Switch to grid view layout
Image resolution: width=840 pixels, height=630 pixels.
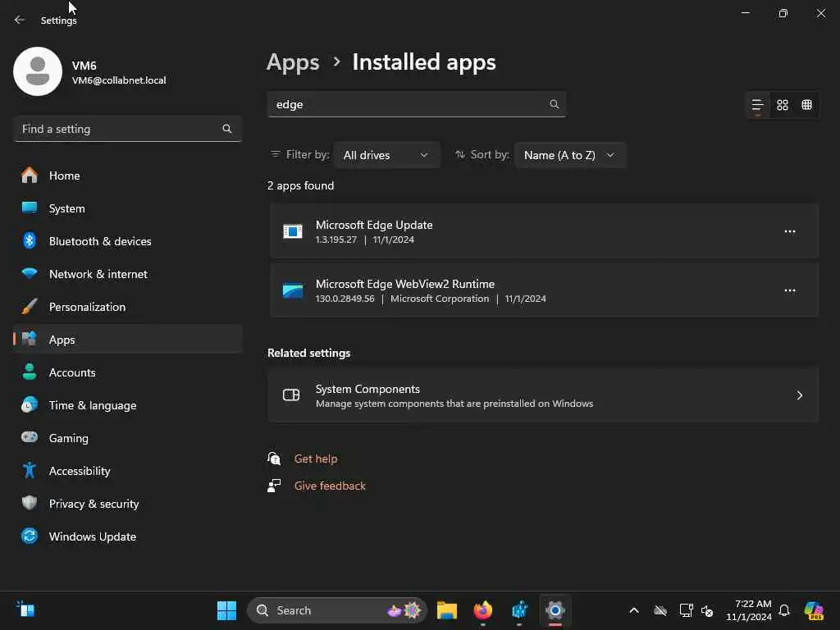coord(783,105)
